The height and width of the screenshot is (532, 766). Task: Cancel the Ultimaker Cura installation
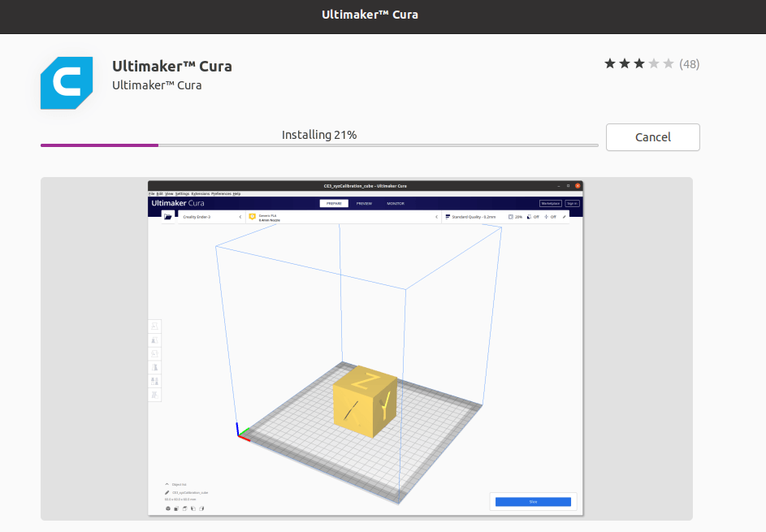click(652, 137)
